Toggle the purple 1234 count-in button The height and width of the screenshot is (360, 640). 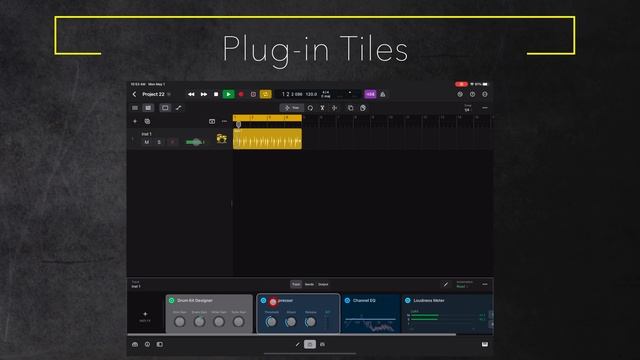[370, 94]
